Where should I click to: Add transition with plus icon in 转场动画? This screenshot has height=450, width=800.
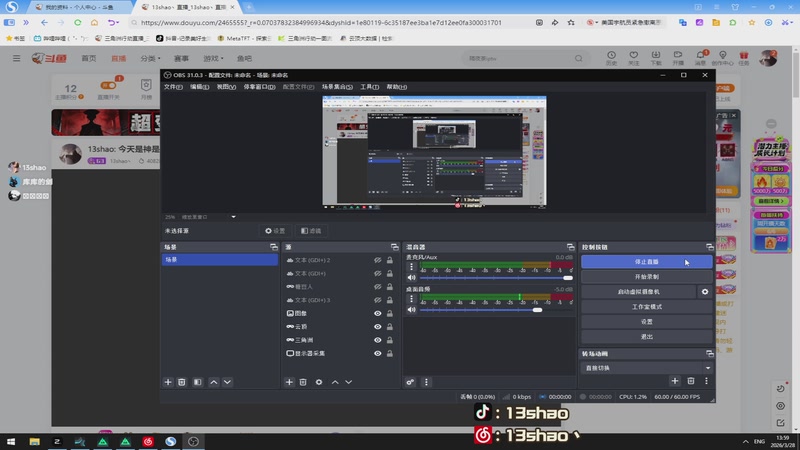675,381
